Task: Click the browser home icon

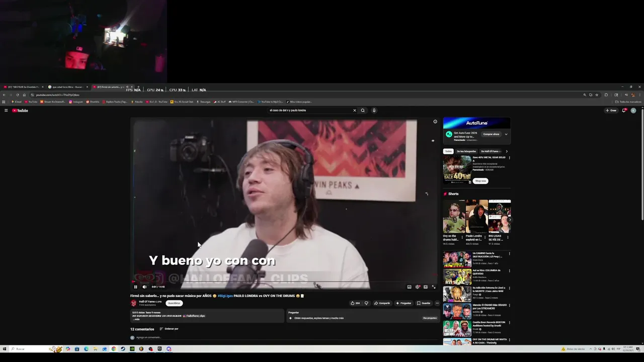Action: pyautogui.click(x=24, y=95)
